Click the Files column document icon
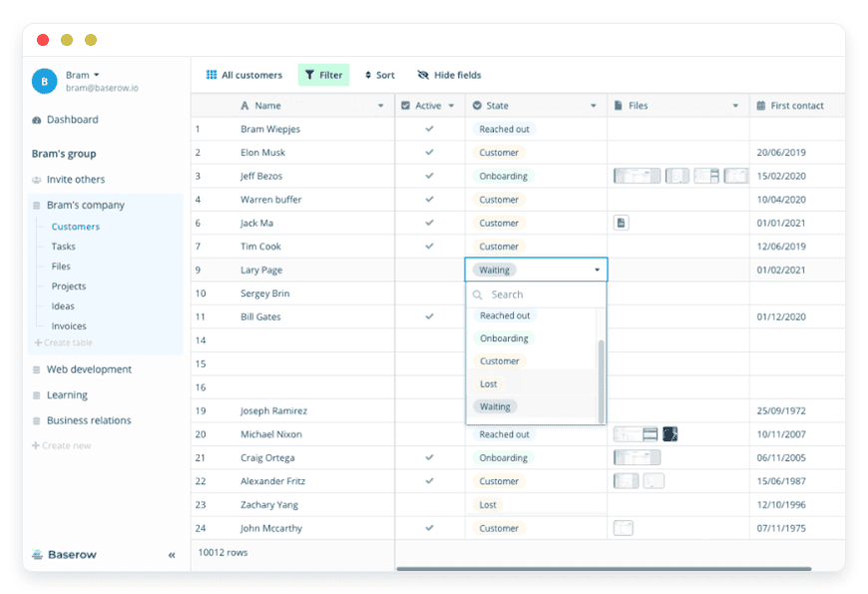 click(x=619, y=105)
